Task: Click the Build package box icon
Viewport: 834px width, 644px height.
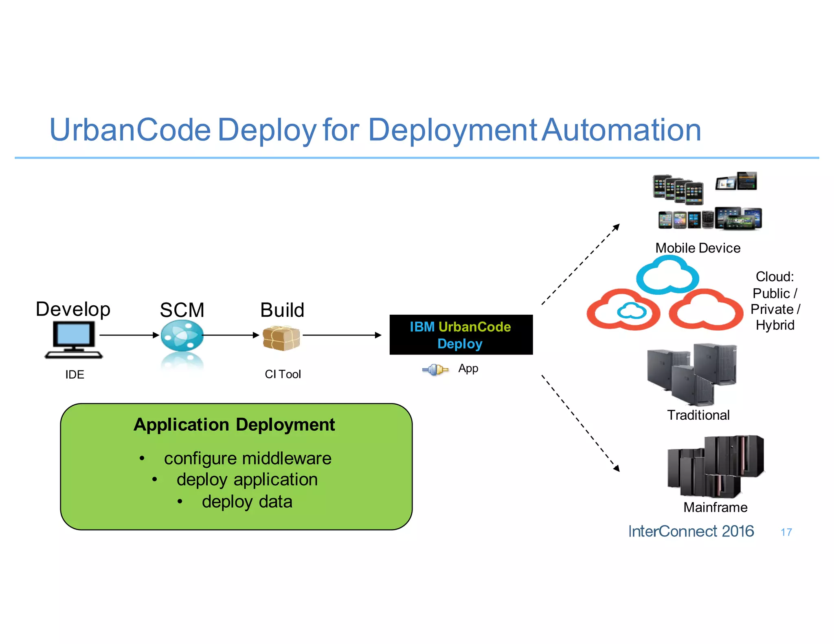Action: pyautogui.click(x=281, y=338)
